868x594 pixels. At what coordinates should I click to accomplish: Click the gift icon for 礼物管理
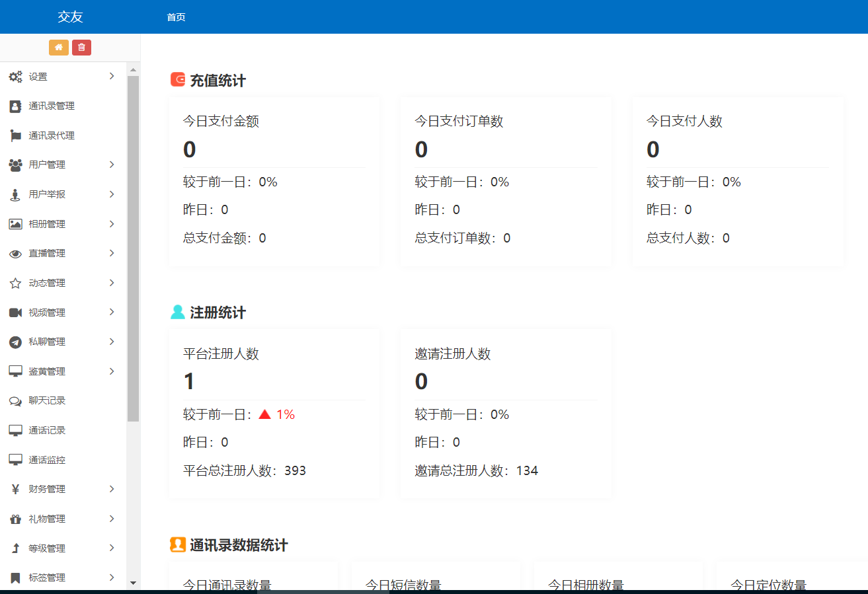point(15,519)
